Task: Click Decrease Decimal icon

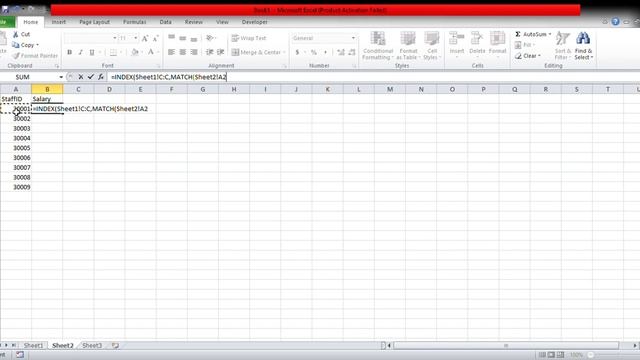Action: tap(352, 52)
